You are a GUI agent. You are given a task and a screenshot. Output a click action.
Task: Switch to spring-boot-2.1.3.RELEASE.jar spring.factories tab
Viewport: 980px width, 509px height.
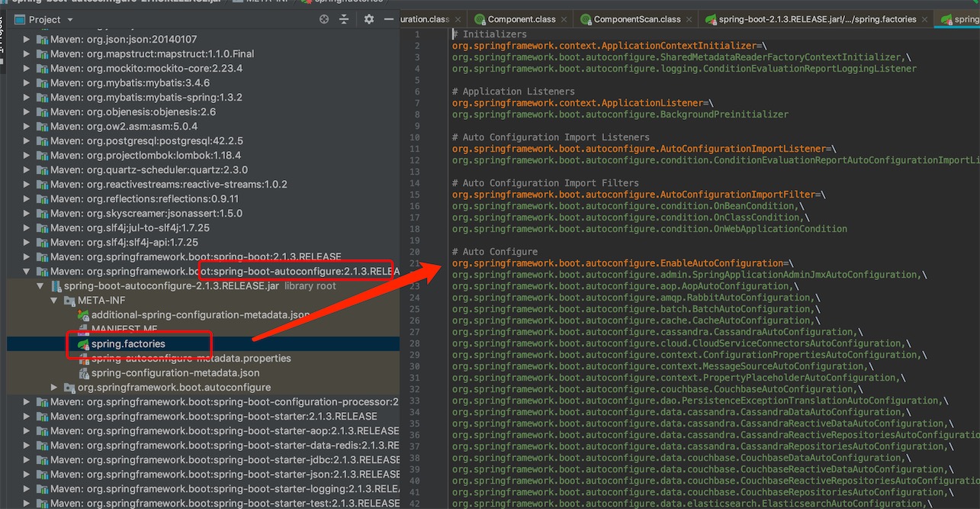click(818, 19)
